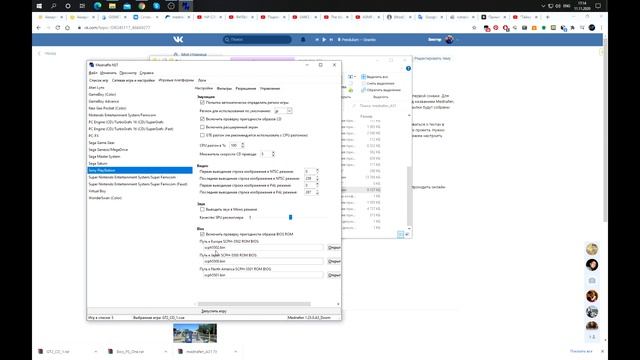Screen dimensions: 640x360
Task: Browse for the Europe BIOS file
Action: pos(334,248)
